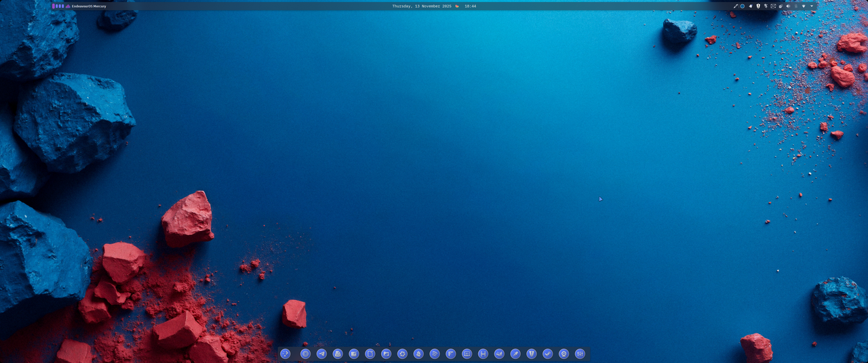Click the clock showing 18:44
The image size is (868, 363).
click(x=470, y=6)
